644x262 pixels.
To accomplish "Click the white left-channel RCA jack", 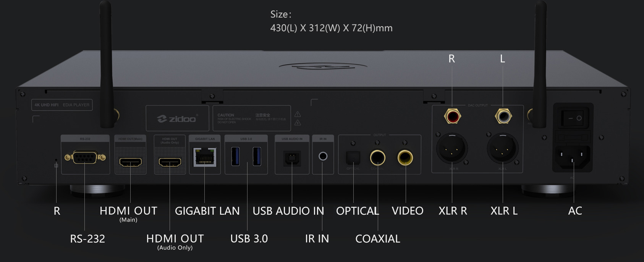I will pos(503,116).
